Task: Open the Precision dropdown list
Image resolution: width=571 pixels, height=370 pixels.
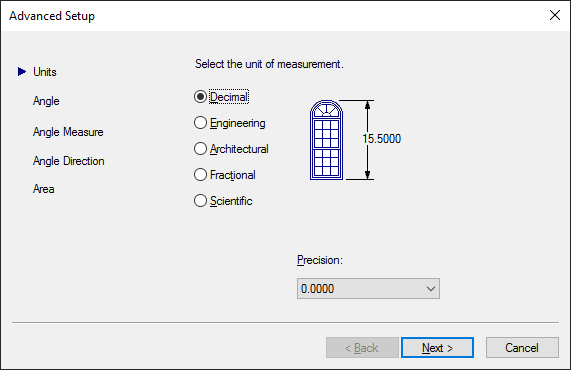Action: [368, 288]
